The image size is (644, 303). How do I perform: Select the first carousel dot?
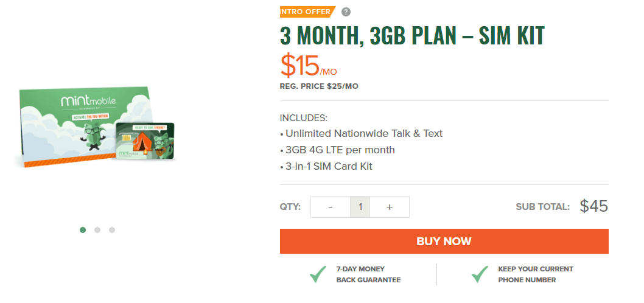point(83,230)
